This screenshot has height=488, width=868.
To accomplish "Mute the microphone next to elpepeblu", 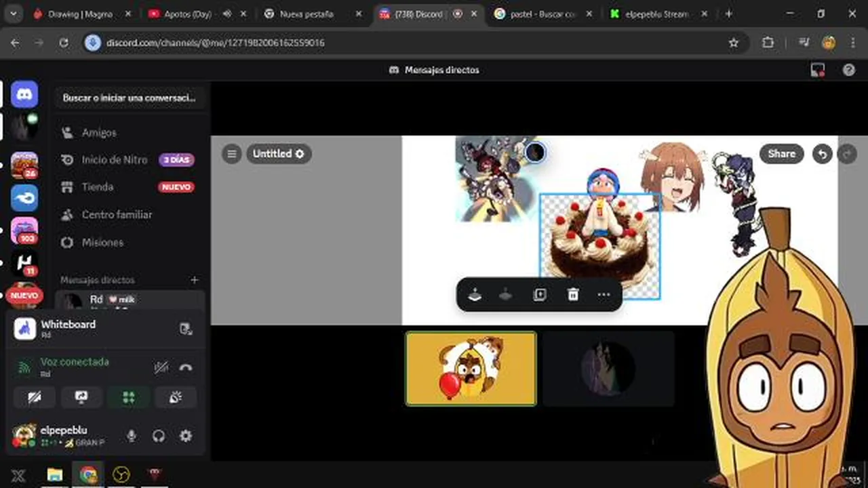I will (x=132, y=436).
